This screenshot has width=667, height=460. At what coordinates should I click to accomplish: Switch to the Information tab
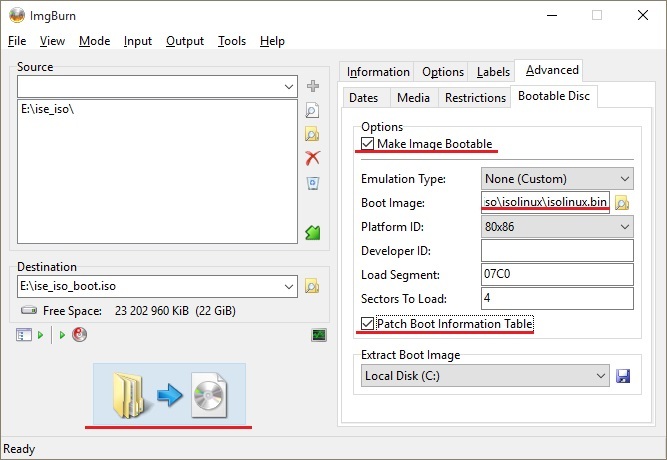378,72
